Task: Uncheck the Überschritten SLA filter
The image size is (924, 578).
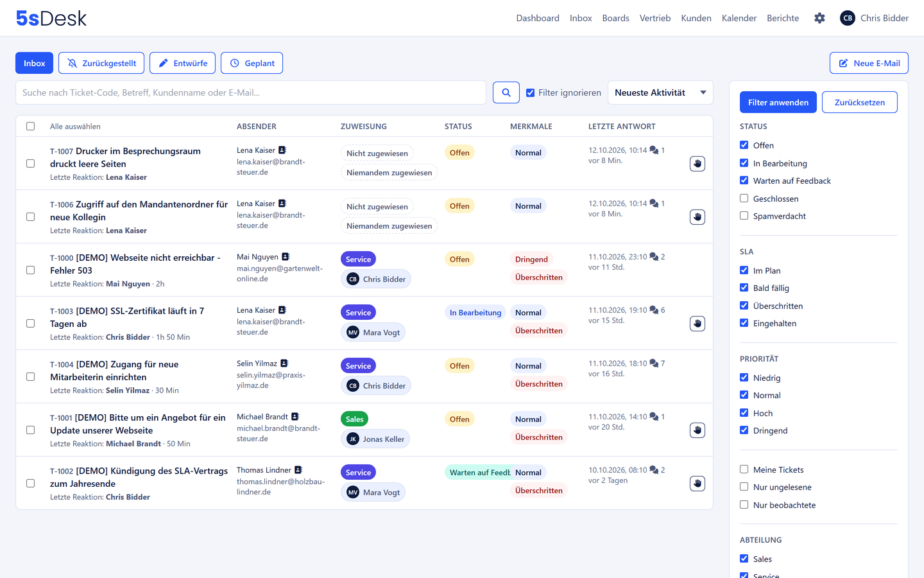Action: tap(744, 306)
